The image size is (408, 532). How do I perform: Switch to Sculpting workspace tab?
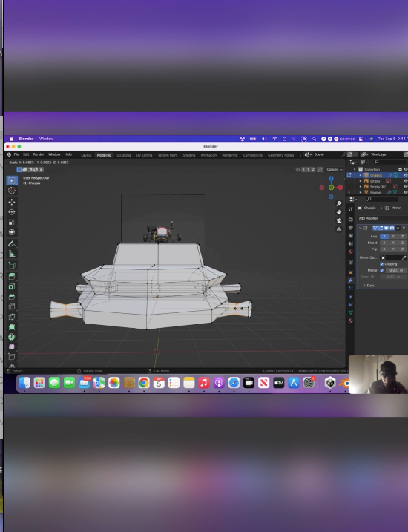coord(123,155)
